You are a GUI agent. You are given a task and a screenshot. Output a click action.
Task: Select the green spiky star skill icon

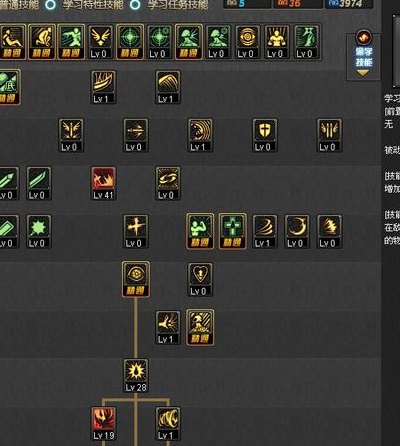39,232
